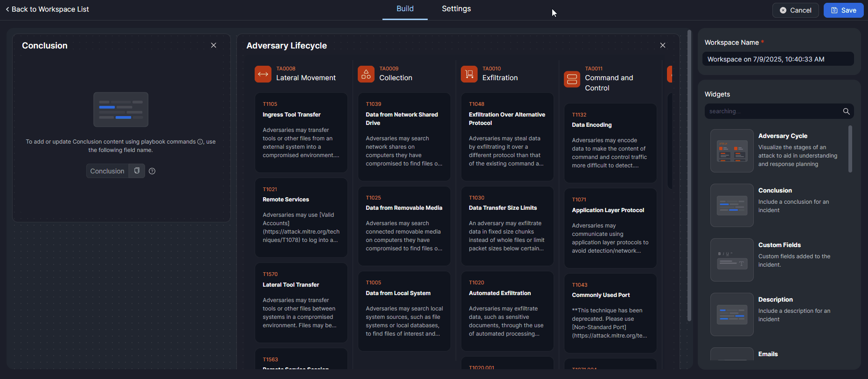Click the Command and Control tactic icon
Screen dimensions: 868x379
(x=572, y=79)
